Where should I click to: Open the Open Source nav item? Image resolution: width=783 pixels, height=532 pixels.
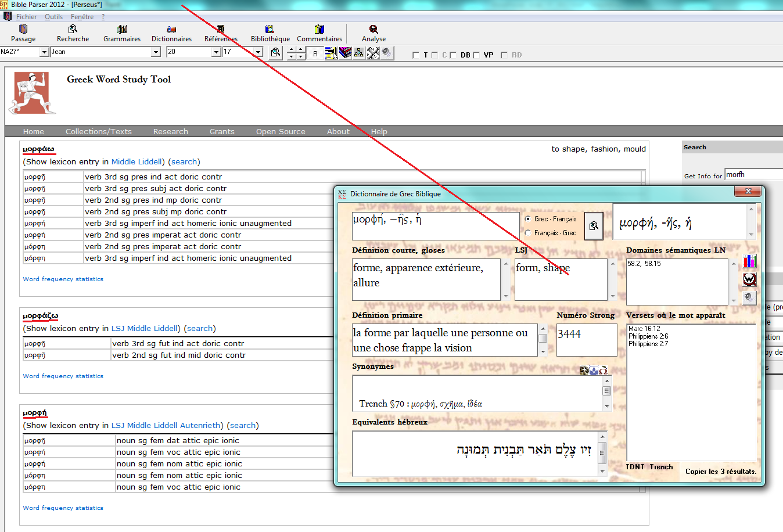tap(281, 132)
